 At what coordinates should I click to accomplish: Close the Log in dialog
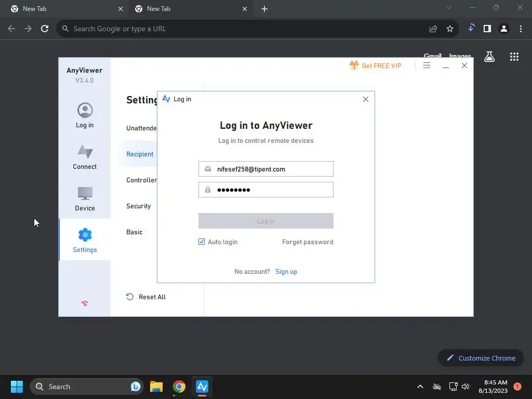tap(365, 99)
